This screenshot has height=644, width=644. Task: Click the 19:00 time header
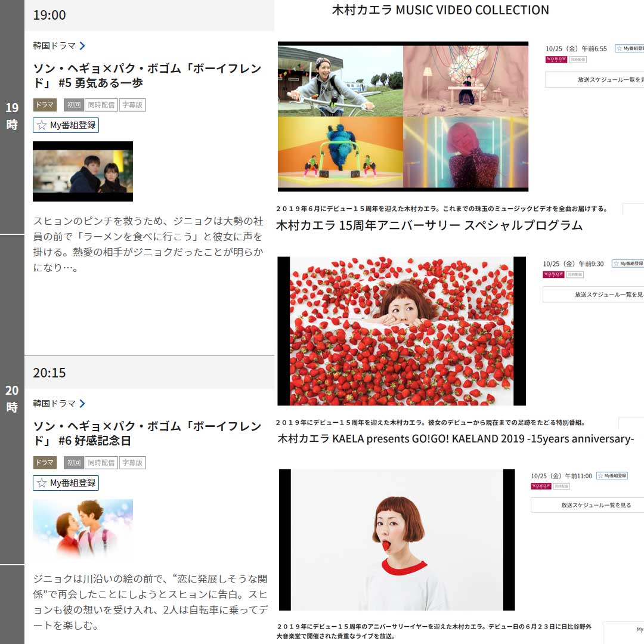149,15
